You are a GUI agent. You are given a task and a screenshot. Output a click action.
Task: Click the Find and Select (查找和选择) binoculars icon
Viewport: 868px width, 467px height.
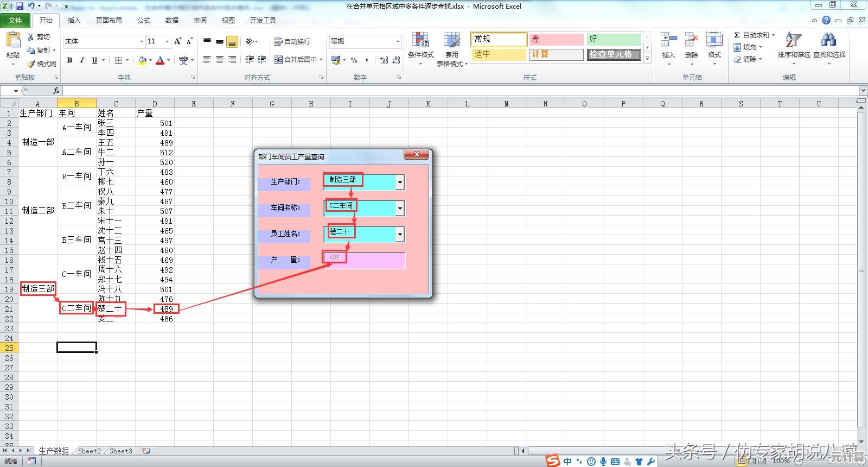(x=828, y=41)
